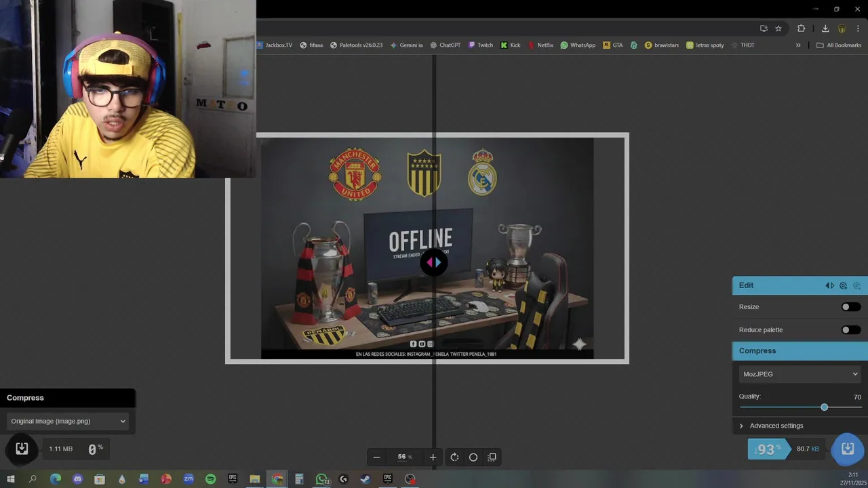
Task: Click the 1.11 MB original size text
Action: (60, 449)
